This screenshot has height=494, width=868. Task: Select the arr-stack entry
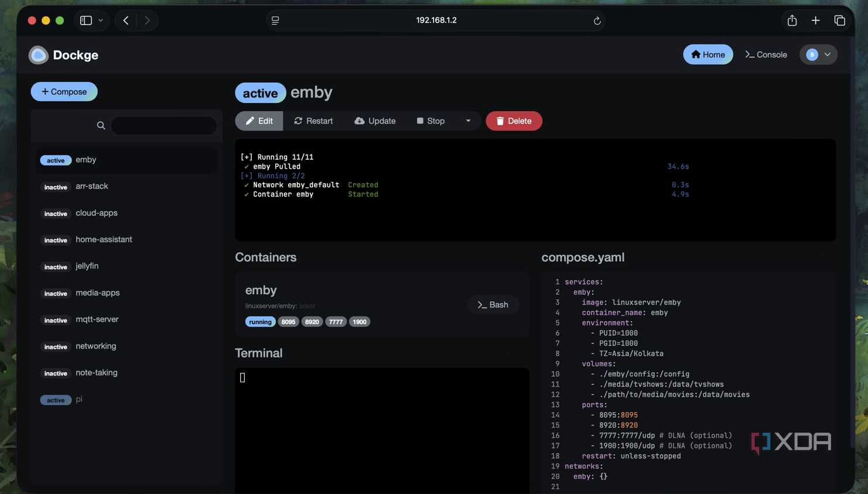[127, 186]
